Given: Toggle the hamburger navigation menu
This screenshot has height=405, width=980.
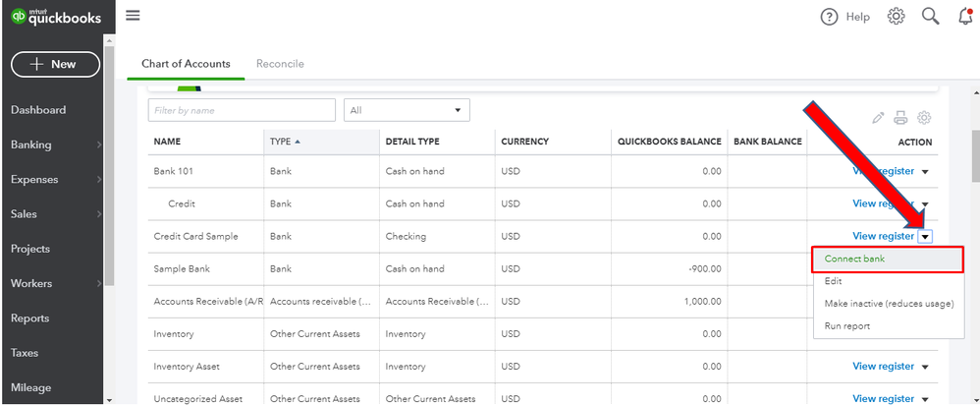Looking at the screenshot, I should 133,16.
